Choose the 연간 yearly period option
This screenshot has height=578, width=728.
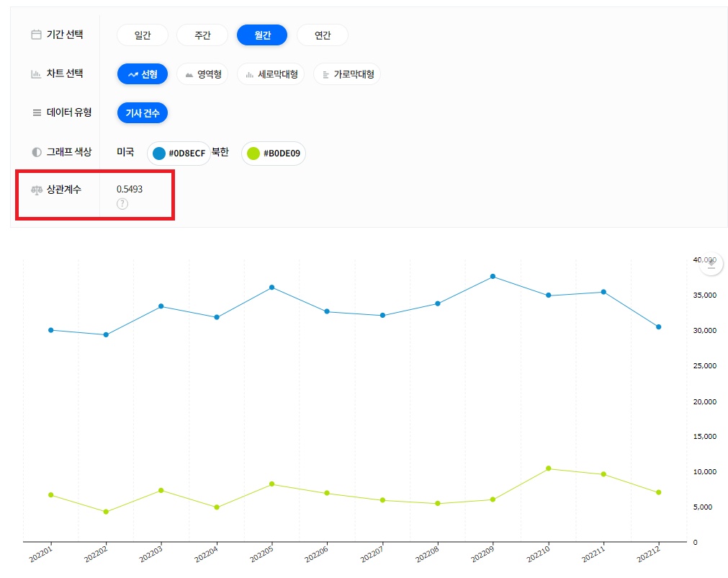[x=323, y=35]
